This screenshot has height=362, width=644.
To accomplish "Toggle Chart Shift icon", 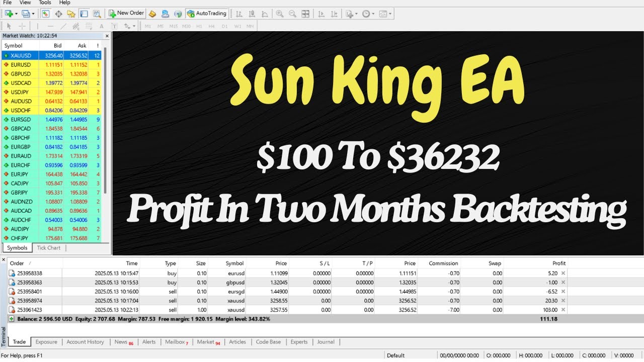I will click(x=334, y=14).
